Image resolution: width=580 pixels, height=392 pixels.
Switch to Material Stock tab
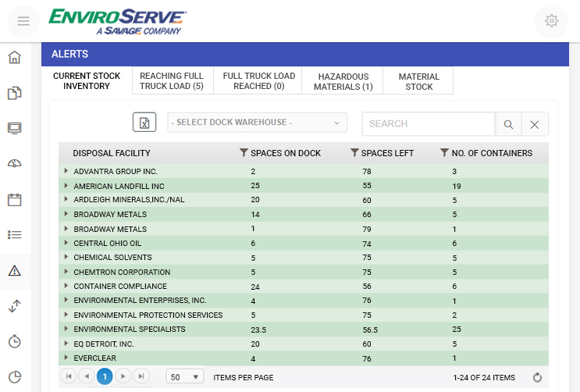pos(418,80)
